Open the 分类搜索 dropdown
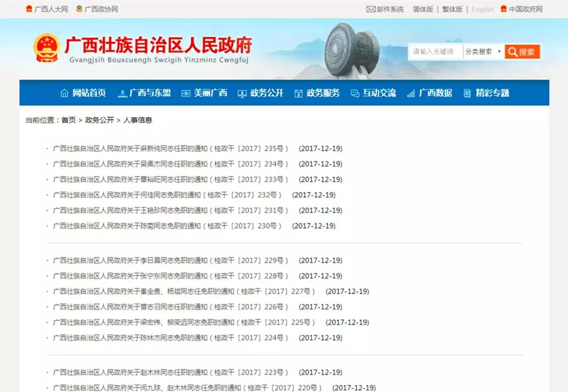The width and height of the screenshot is (568, 392). [483, 52]
